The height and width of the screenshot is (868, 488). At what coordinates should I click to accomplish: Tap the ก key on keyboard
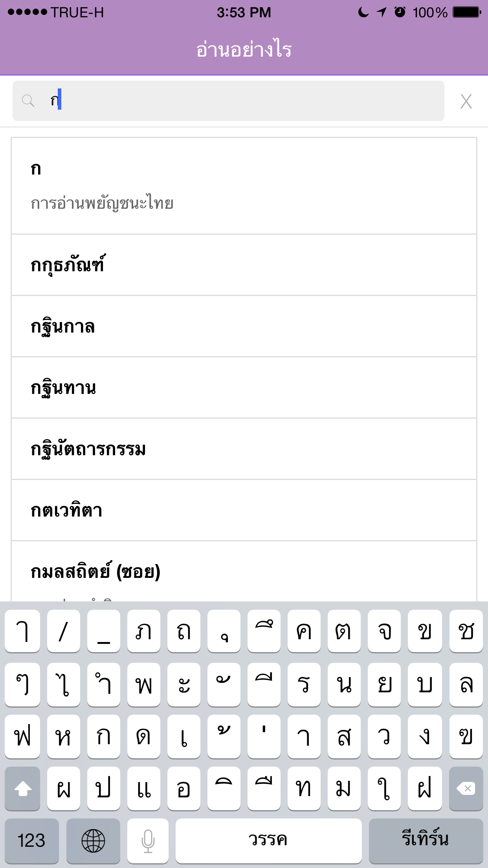104,737
